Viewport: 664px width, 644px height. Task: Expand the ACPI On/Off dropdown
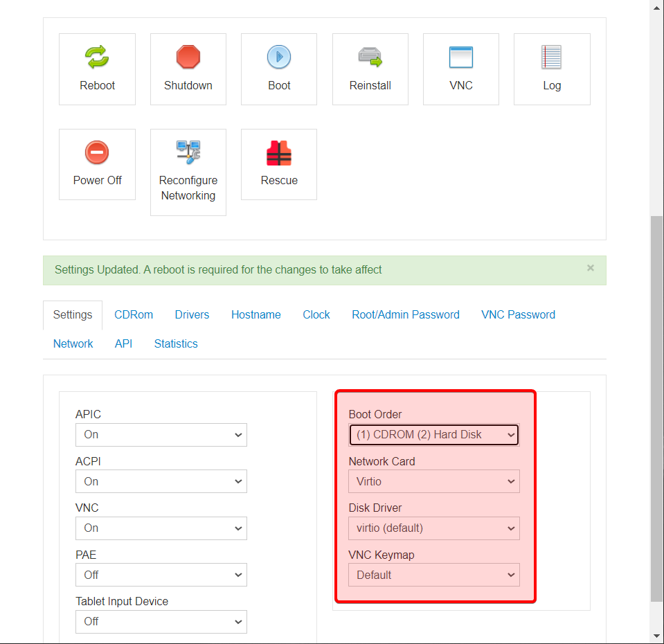tap(161, 481)
